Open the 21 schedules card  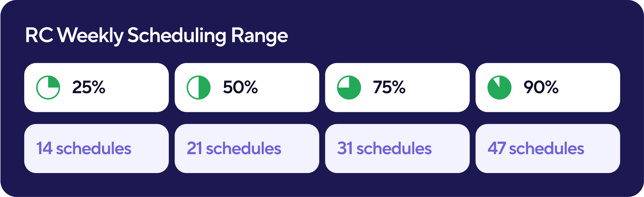point(247,148)
